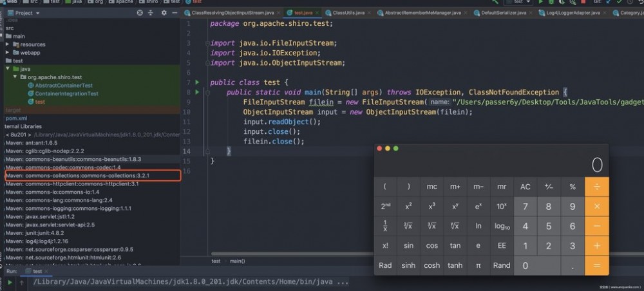Viewport: 644px width, 291px height.
Task: Click the sin button on the Calculator
Action: click(x=408, y=246)
